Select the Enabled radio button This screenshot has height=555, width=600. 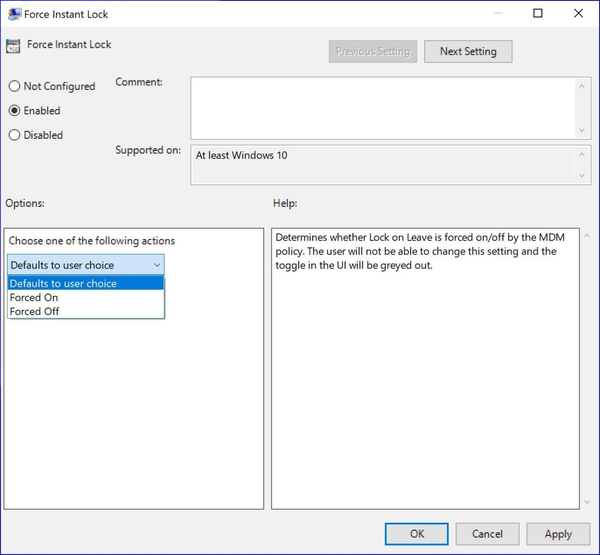(14, 111)
